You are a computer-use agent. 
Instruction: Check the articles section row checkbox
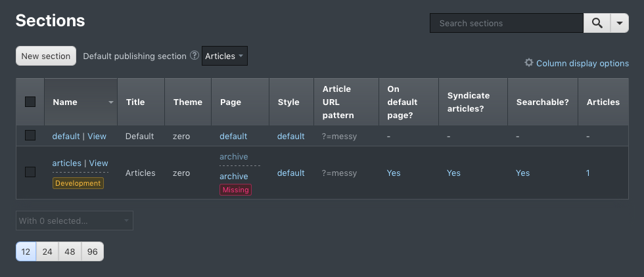tap(30, 172)
